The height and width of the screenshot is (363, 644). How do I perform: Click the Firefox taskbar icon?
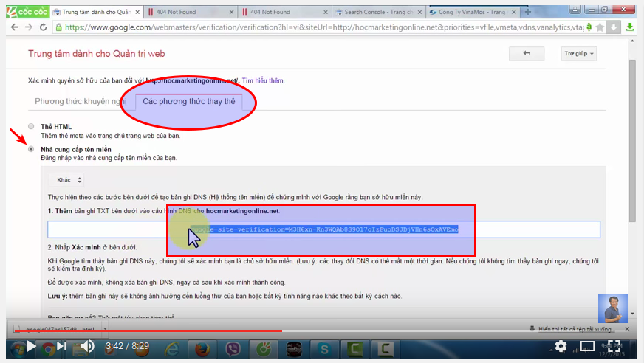202,349
